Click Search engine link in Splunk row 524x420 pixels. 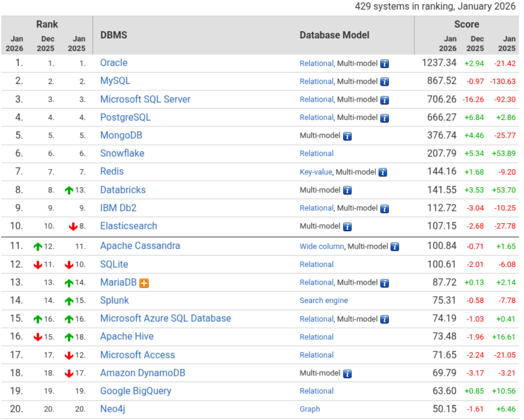(x=324, y=300)
